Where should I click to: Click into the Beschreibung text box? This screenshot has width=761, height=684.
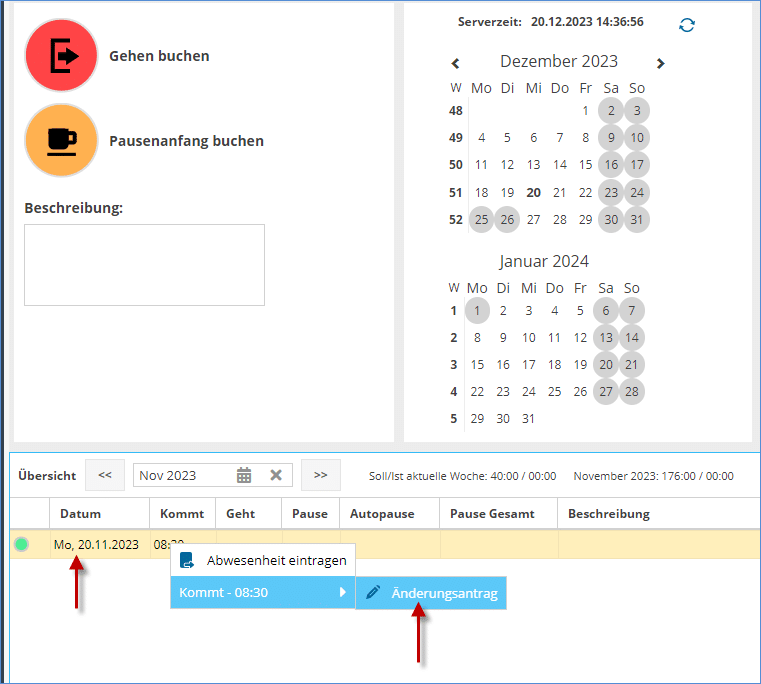[144, 264]
